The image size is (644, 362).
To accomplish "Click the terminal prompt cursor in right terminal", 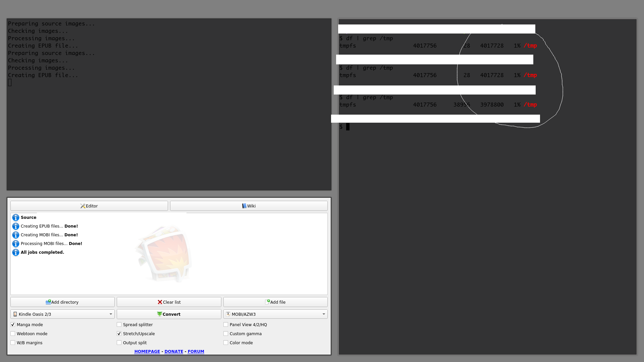I will coord(348,127).
